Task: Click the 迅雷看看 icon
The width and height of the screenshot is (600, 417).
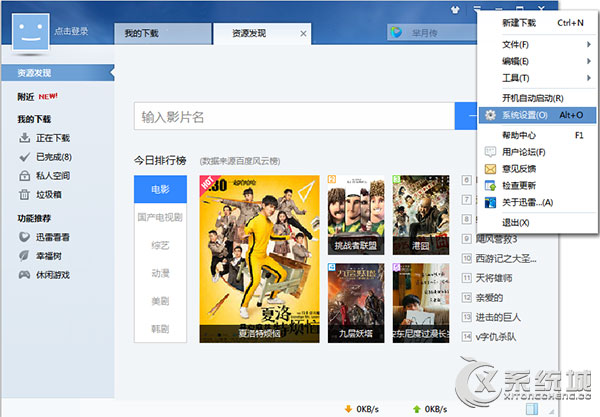Action: tap(24, 237)
